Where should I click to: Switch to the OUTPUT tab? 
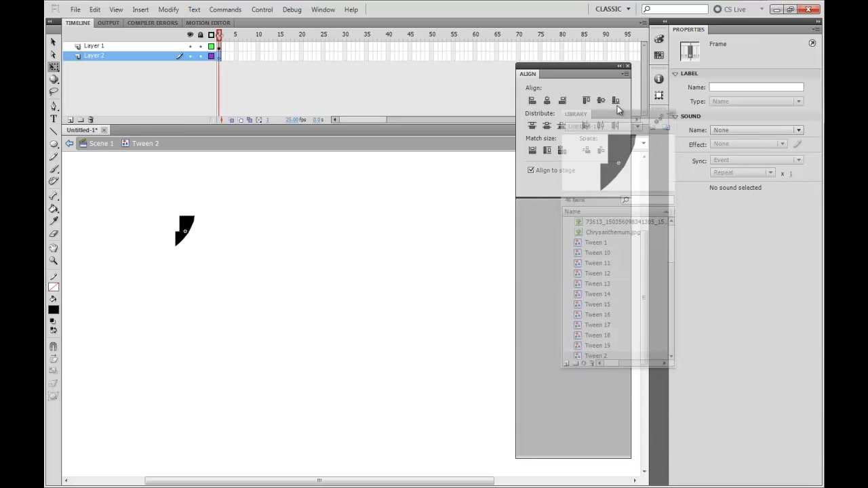click(108, 23)
